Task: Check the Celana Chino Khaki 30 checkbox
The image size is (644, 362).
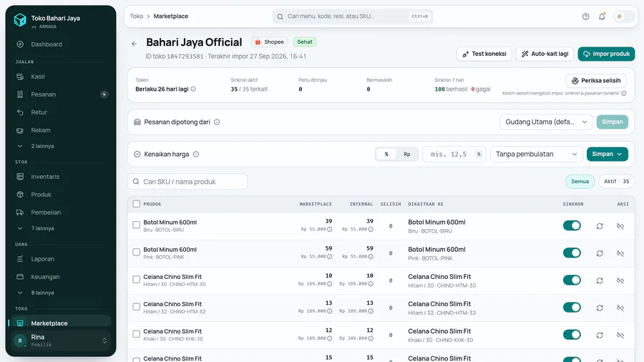Action: [x=137, y=333]
